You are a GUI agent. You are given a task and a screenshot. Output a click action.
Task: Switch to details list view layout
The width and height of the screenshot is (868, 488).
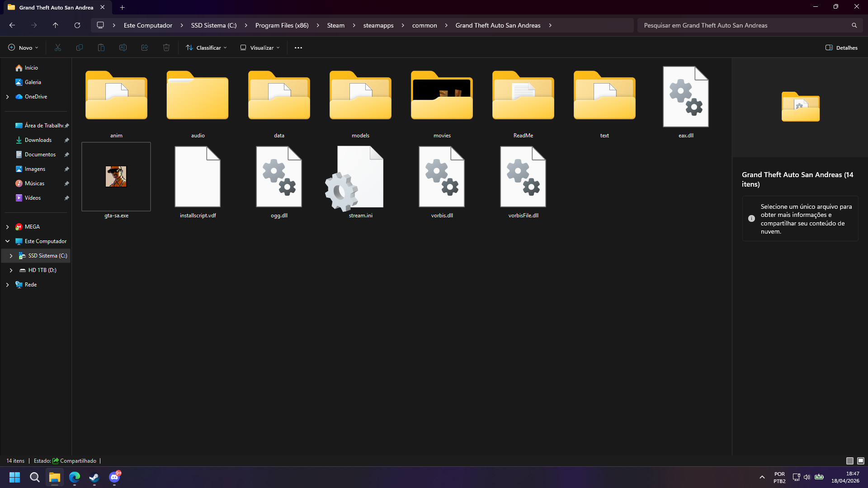[x=849, y=461]
